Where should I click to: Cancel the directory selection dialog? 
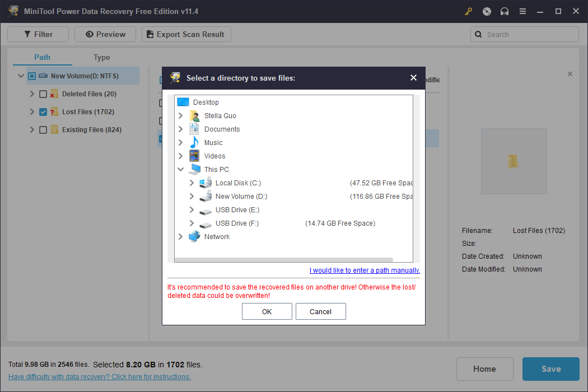[x=321, y=311]
